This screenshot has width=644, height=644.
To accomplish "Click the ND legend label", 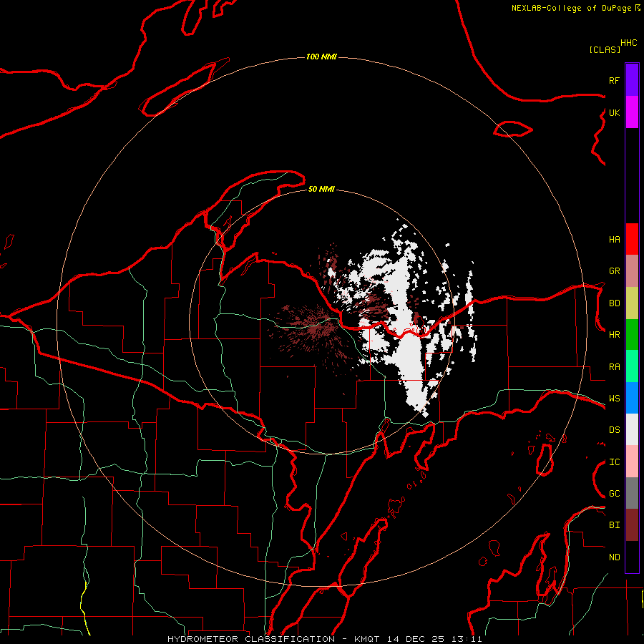I will 614,557.
